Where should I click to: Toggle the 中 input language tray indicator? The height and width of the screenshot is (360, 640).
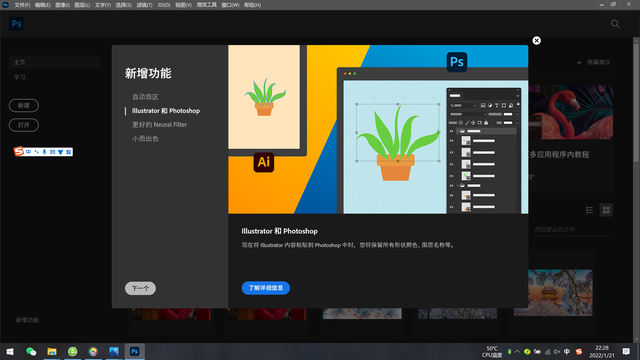pos(567,351)
